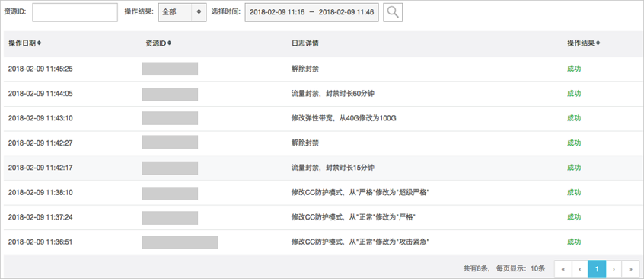Open the 操作结果 dropdown showing 全部

coord(183,12)
